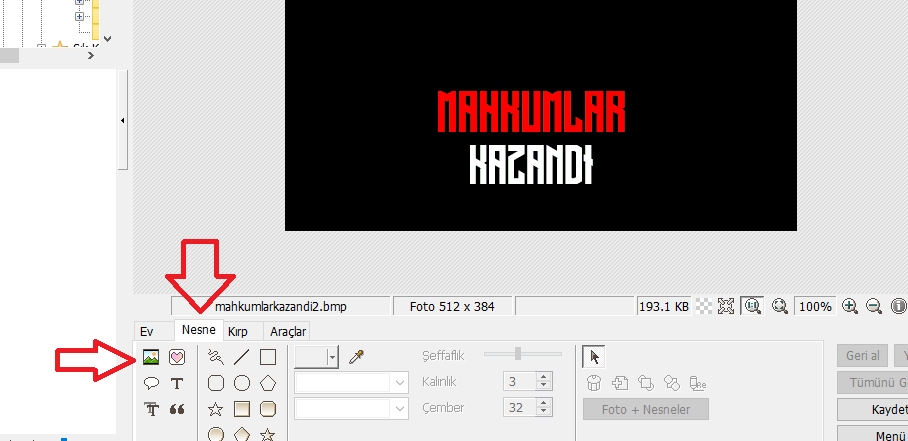Select the filled rounded rectangle tool
908x441 pixels.
pyautogui.click(x=268, y=410)
